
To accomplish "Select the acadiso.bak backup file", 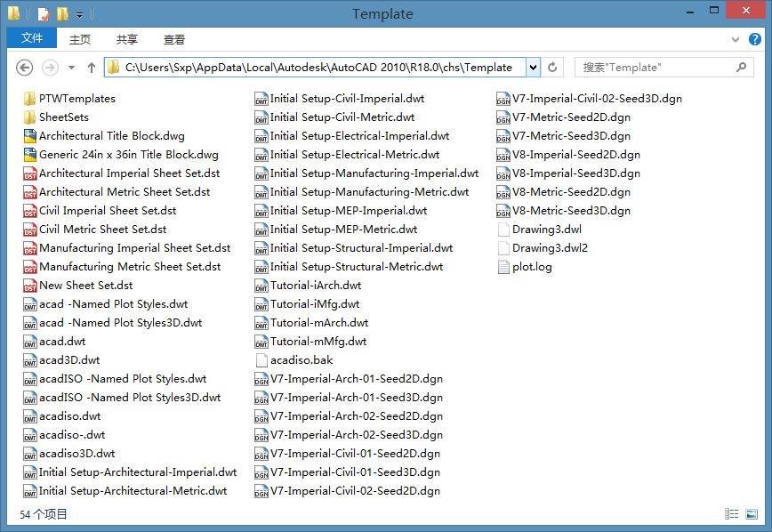I will (301, 360).
